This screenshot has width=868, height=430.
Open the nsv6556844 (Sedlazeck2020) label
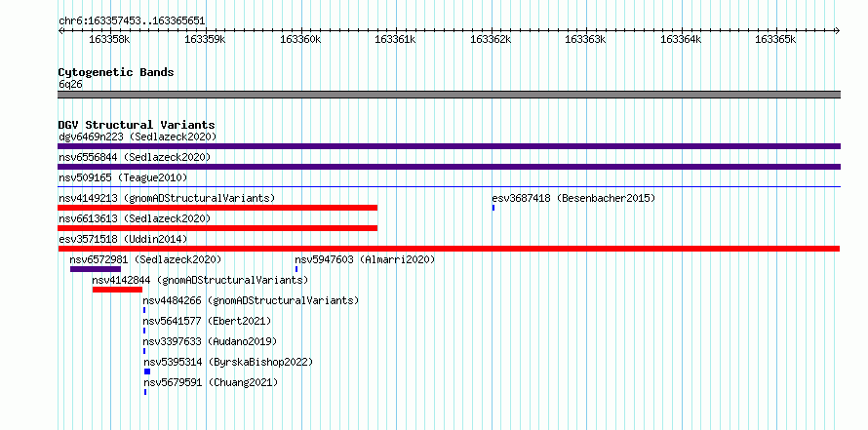(135, 157)
